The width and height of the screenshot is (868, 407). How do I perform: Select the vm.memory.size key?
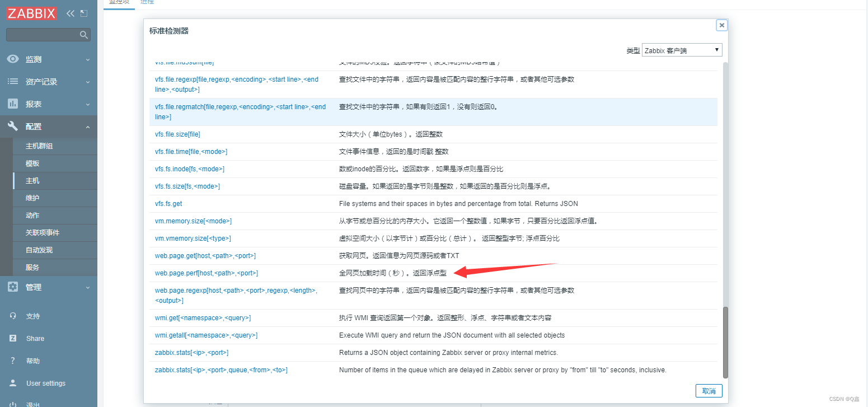pyautogui.click(x=193, y=221)
